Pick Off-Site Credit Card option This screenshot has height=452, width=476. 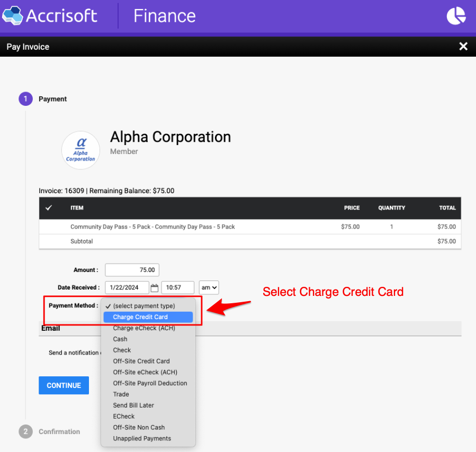(x=141, y=361)
